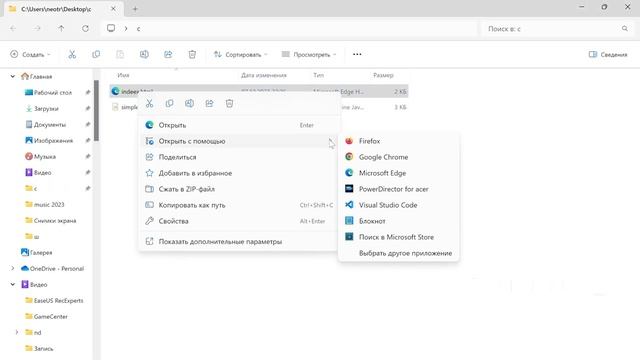
Task: Open more options ellipsis menu
Action: pos(357,54)
